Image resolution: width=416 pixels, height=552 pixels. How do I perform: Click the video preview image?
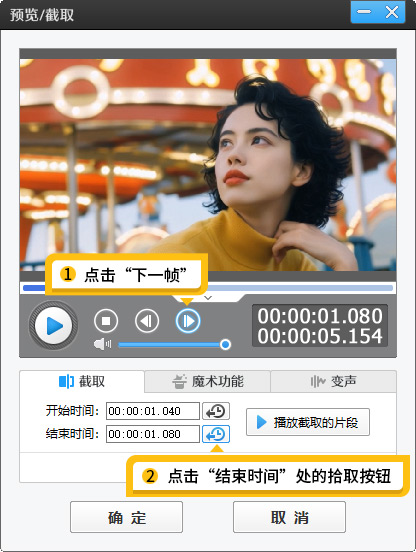[208, 165]
